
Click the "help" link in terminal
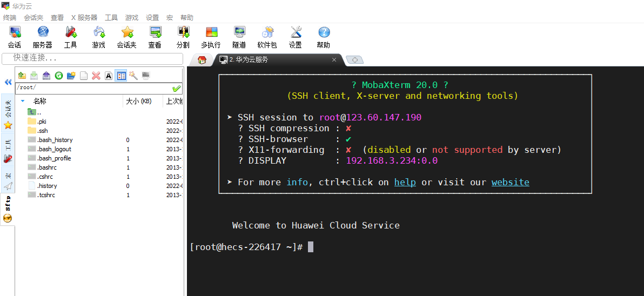(x=405, y=182)
